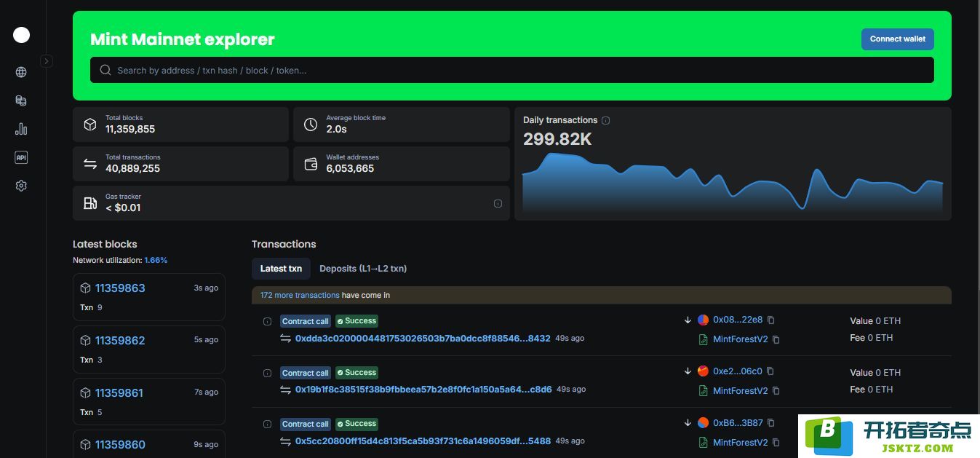Copy address 0xB6...3B87
The image size is (980, 458).
(x=771, y=423)
